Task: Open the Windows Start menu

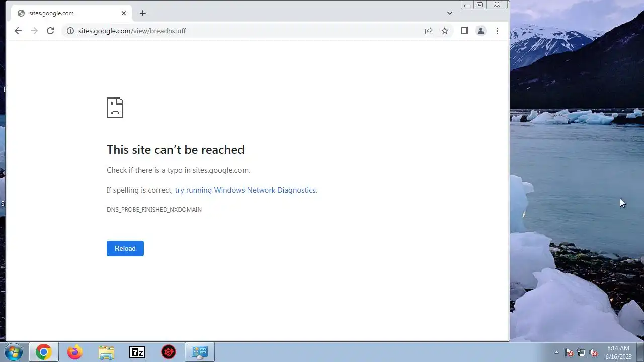Action: click(14, 352)
